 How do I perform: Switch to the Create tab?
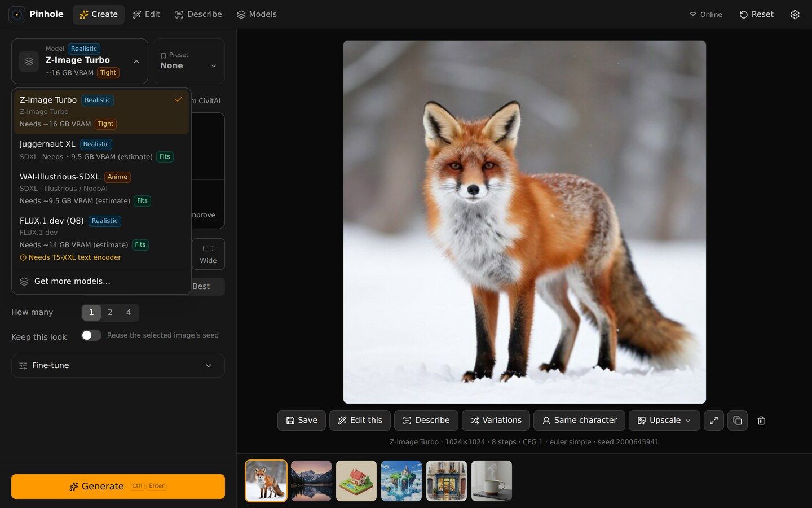99,15
